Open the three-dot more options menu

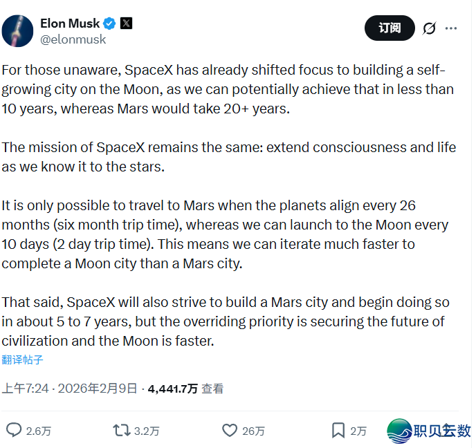pos(452,28)
